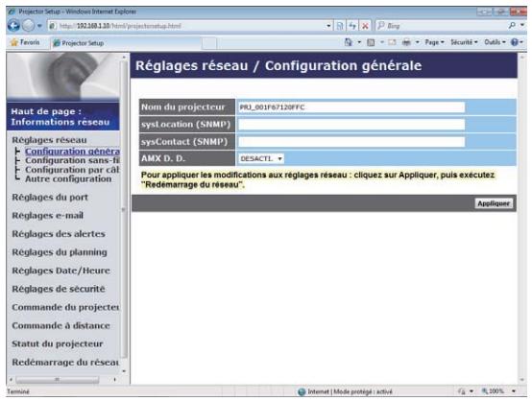Click the browser Back arrow button
The image size is (532, 401).
[13, 26]
